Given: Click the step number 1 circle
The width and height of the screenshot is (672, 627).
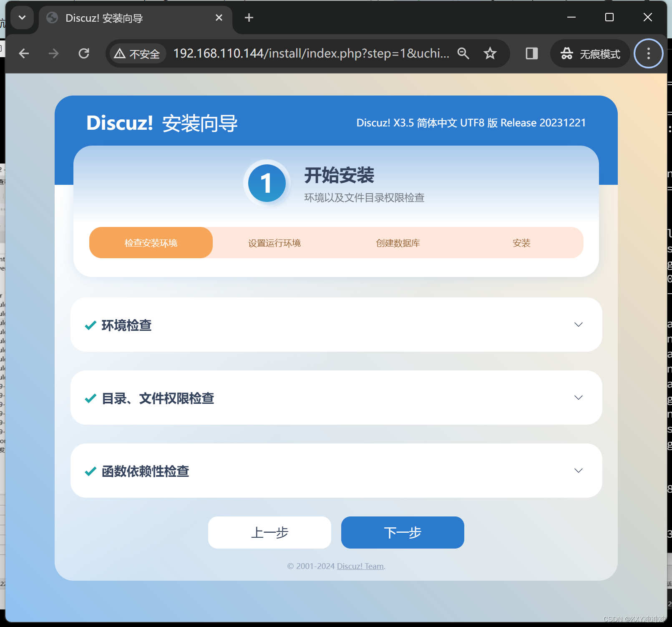Looking at the screenshot, I should click(267, 183).
